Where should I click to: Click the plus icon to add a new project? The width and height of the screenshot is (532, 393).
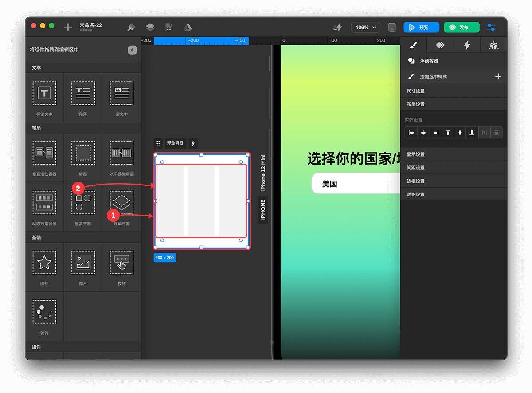68,28
